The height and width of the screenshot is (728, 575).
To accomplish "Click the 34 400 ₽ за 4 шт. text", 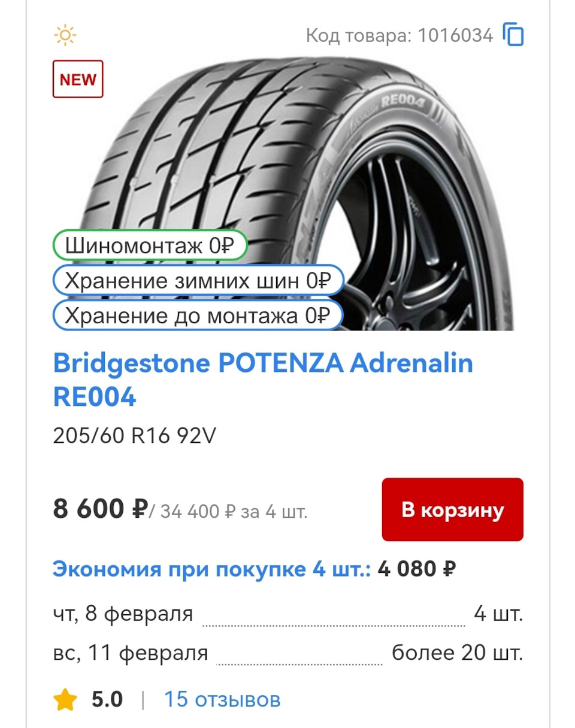I will coord(234,512).
